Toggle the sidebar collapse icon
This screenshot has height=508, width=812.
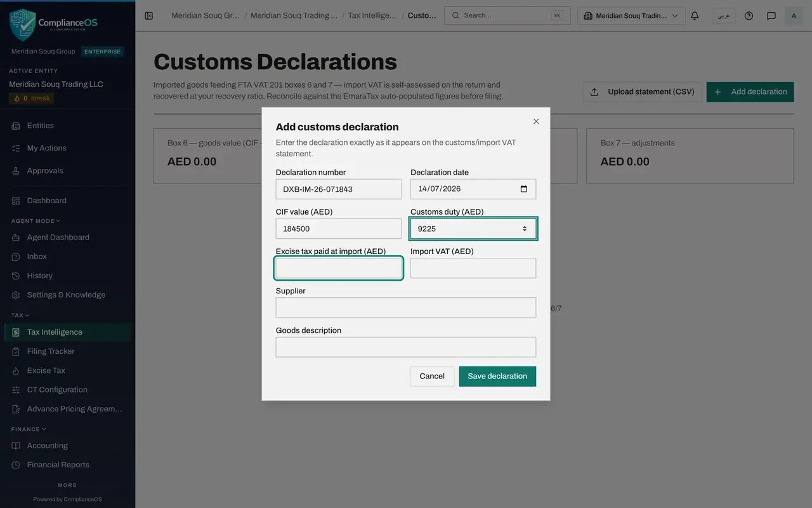pyautogui.click(x=149, y=16)
